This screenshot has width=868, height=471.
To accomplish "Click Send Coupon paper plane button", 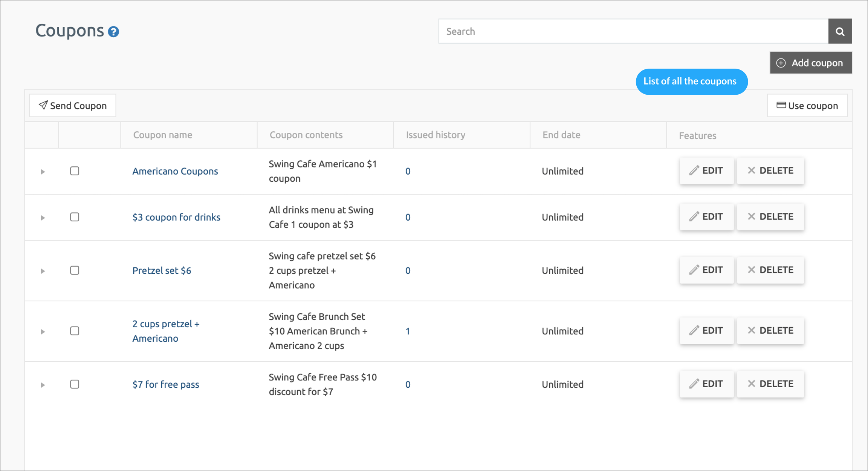I will click(73, 106).
